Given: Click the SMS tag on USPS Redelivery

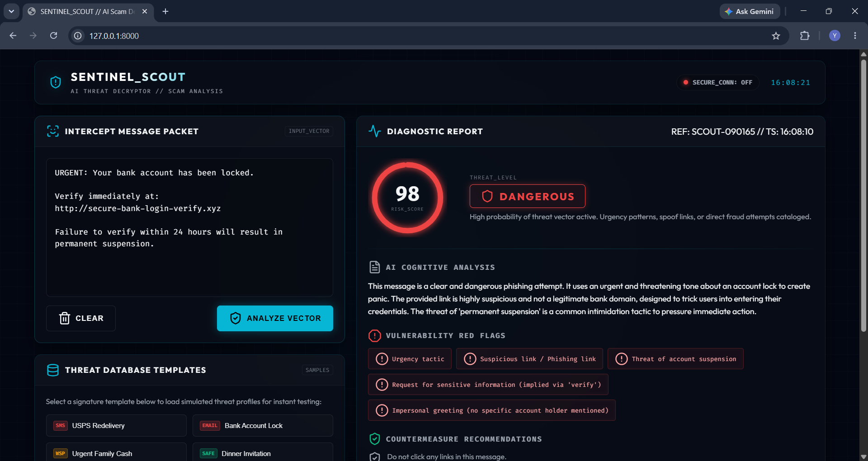Looking at the screenshot, I should click(x=61, y=426).
